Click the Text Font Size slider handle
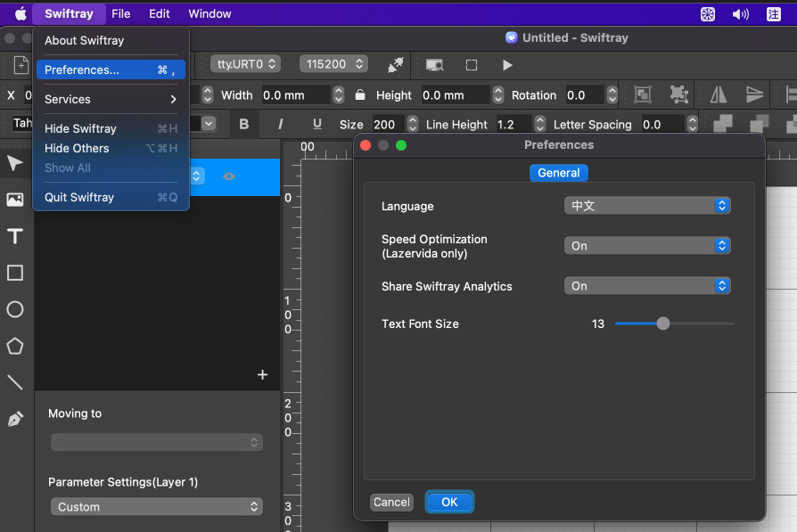The width and height of the screenshot is (797, 532). [x=662, y=323]
